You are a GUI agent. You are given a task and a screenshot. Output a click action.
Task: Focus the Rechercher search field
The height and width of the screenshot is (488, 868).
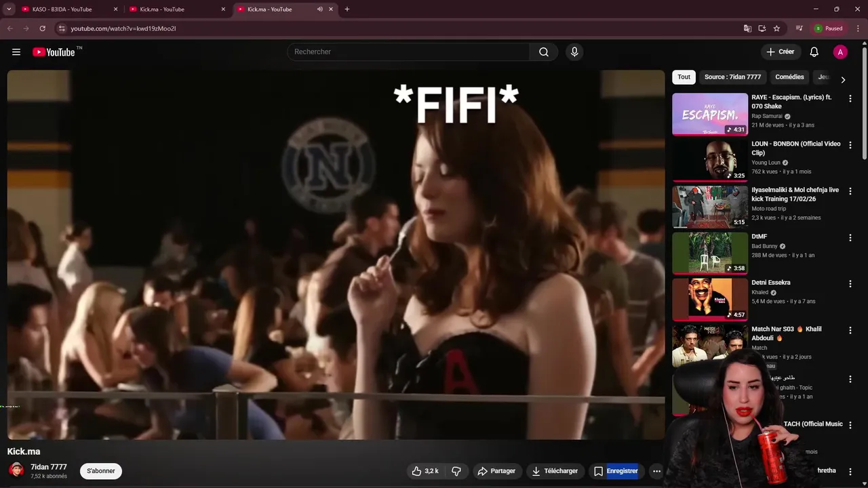click(x=409, y=52)
